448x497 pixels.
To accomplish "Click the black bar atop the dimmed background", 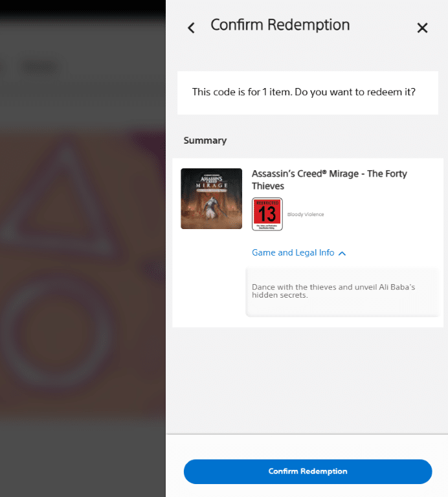I will (83, 8).
